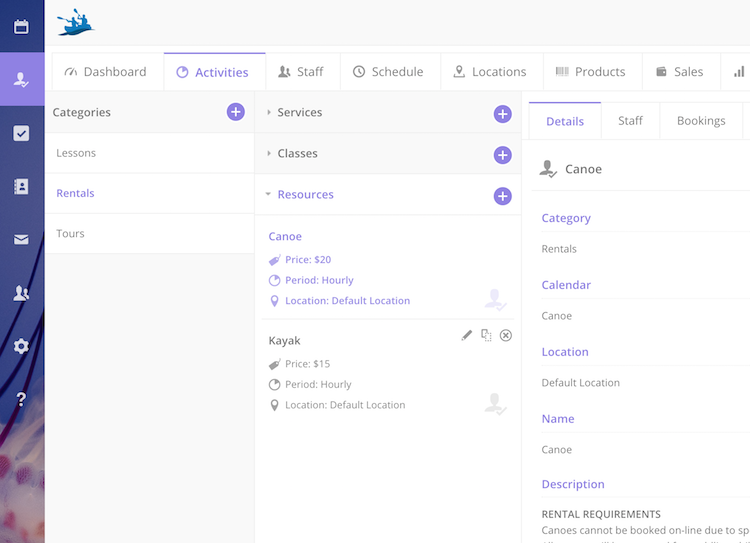Screen dimensions: 750x543
Task: Open the contacts address book sidebar icon
Action: [21, 186]
